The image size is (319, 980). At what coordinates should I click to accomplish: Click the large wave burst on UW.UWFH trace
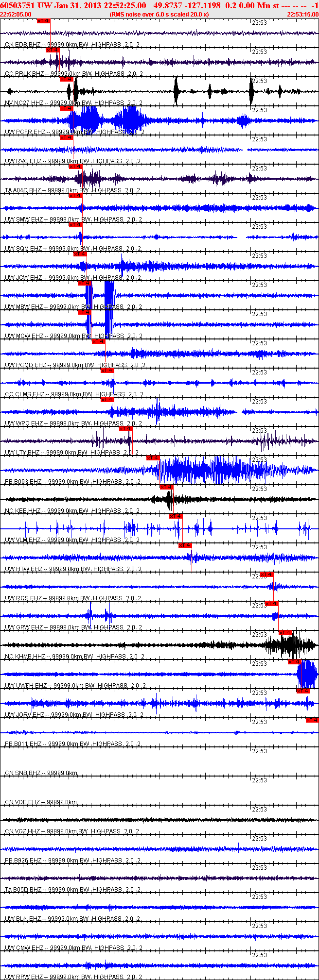(307, 674)
